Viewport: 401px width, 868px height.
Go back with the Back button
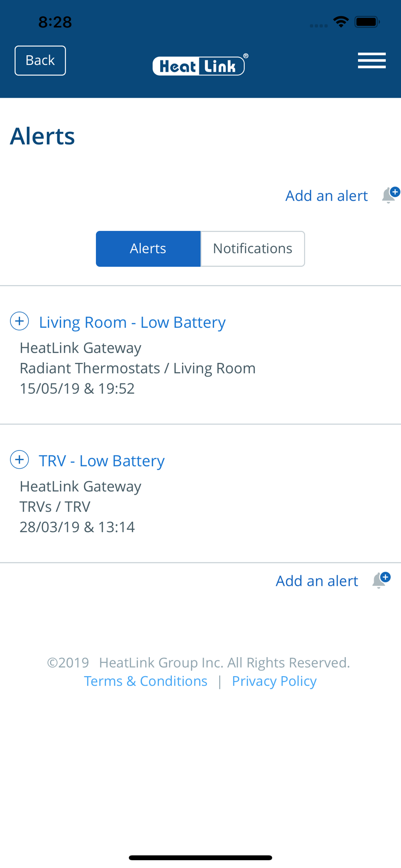40,60
